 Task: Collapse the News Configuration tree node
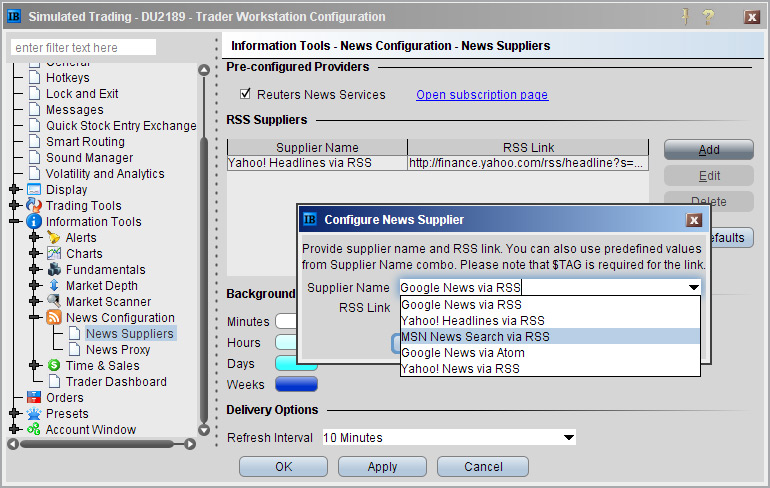(34, 317)
